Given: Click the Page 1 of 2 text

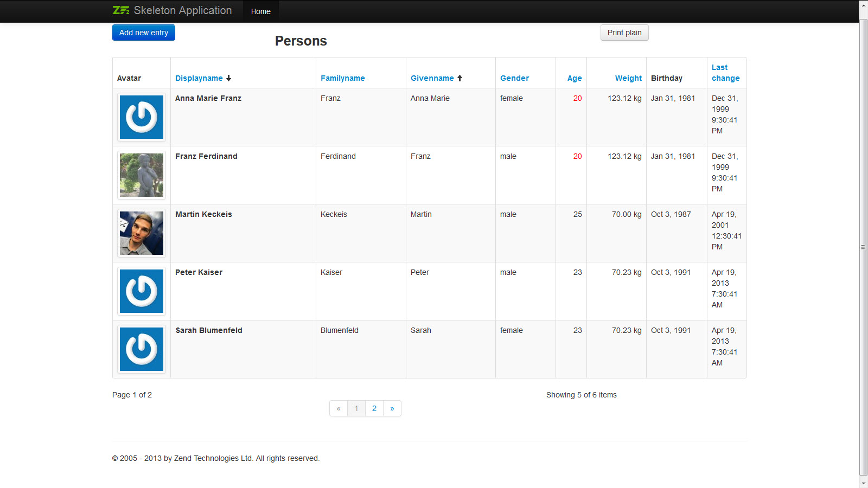Looking at the screenshot, I should pyautogui.click(x=132, y=395).
